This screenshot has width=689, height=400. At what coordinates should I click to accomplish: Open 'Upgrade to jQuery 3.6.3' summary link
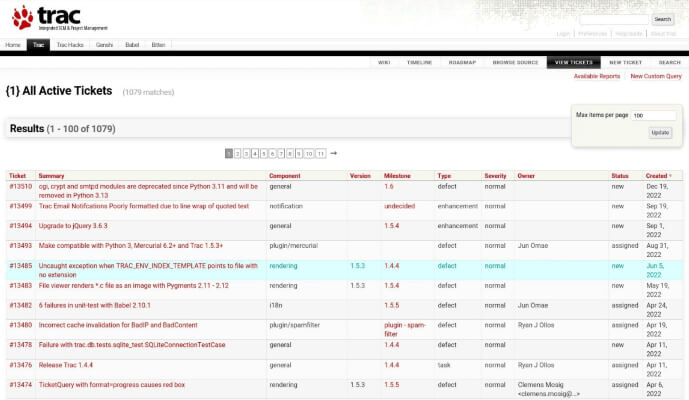coord(73,226)
